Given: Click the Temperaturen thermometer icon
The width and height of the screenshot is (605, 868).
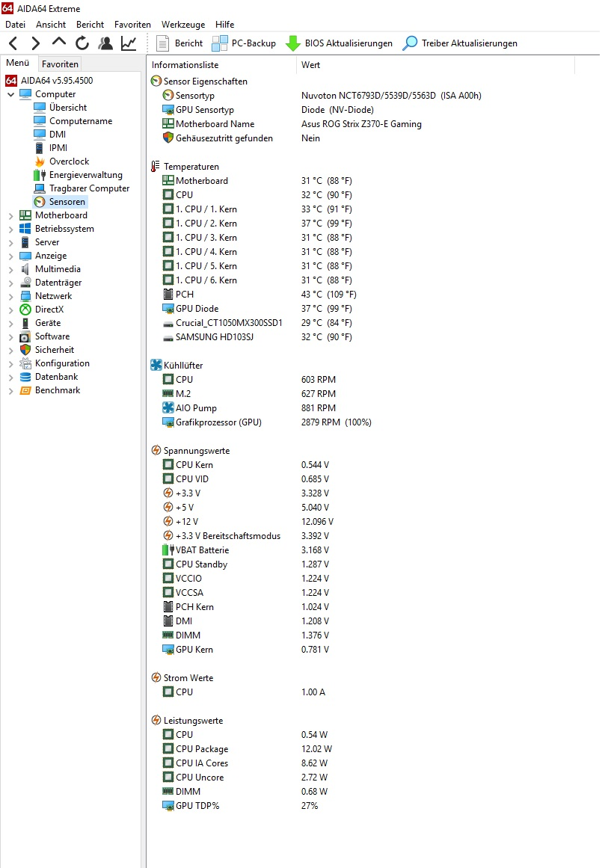Looking at the screenshot, I should point(156,166).
